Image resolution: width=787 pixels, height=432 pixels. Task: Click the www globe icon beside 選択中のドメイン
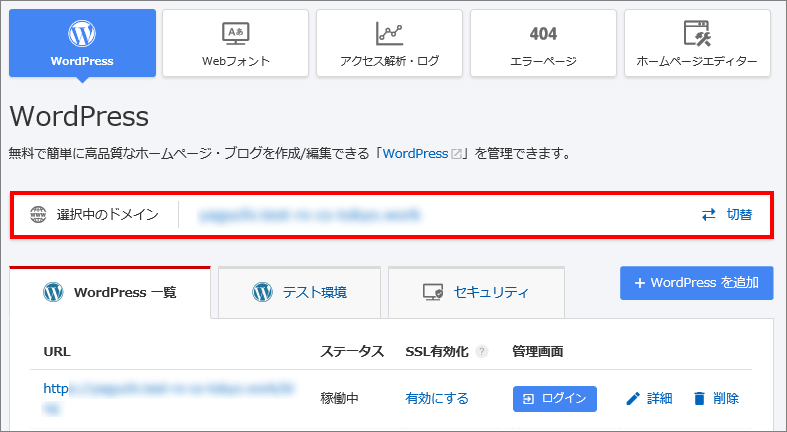point(38,215)
